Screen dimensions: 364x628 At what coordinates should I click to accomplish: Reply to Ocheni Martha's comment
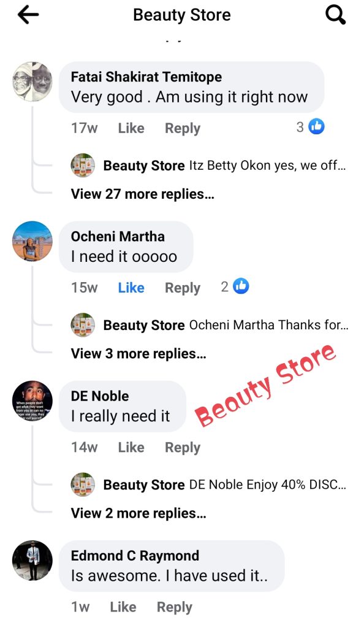point(183,288)
